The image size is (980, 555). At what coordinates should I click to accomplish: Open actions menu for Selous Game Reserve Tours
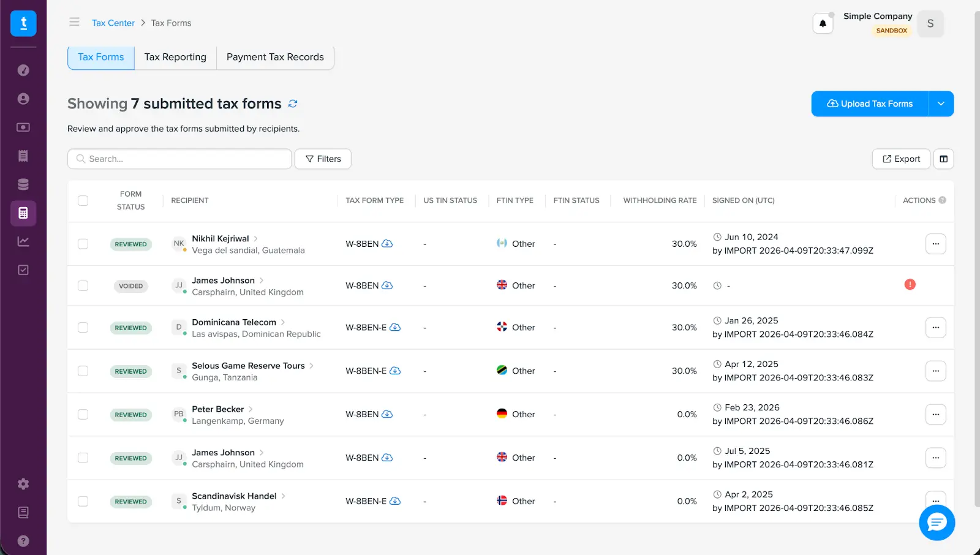935,371
